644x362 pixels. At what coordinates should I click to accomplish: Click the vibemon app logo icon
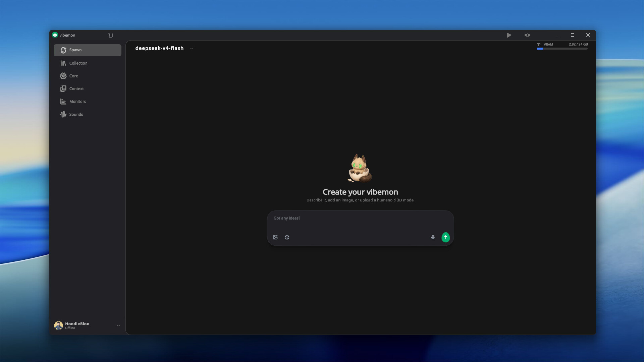[55, 35]
